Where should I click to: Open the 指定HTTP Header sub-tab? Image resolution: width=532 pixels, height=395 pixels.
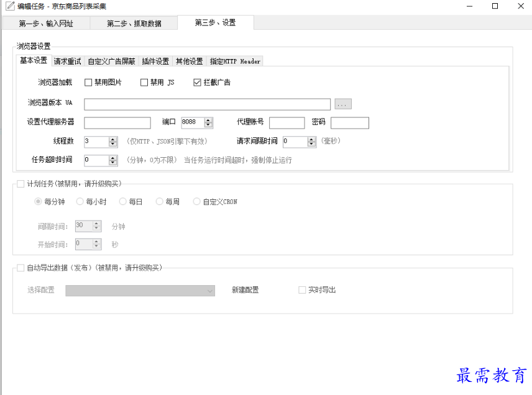pos(235,61)
